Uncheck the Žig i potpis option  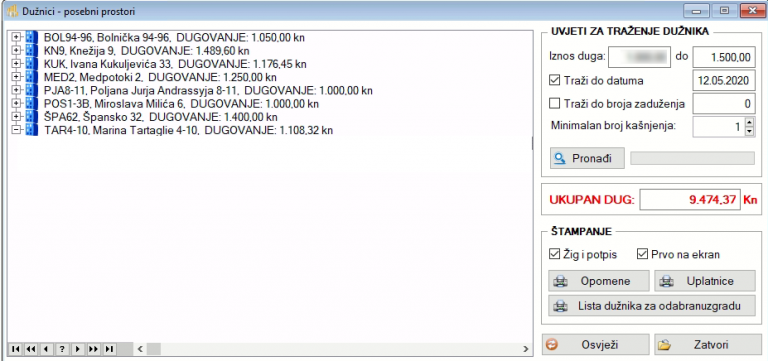pyautogui.click(x=554, y=254)
